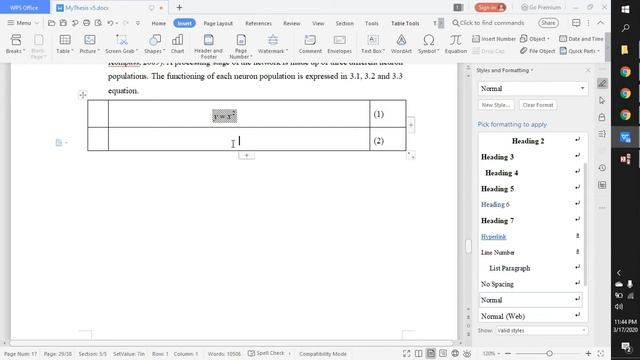Image resolution: width=640 pixels, height=360 pixels.
Task: Open Page Number options
Action: tap(241, 46)
